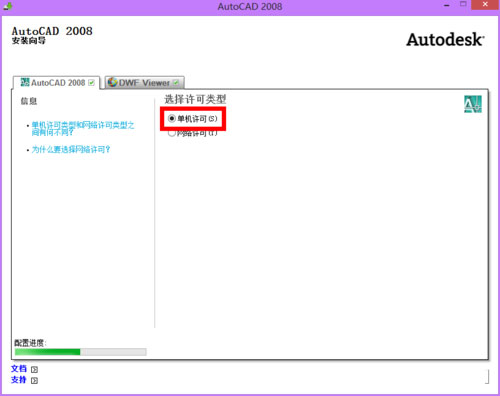Open link 为什么要选择网络许可?
The height and width of the screenshot is (396, 500).
coord(71,149)
